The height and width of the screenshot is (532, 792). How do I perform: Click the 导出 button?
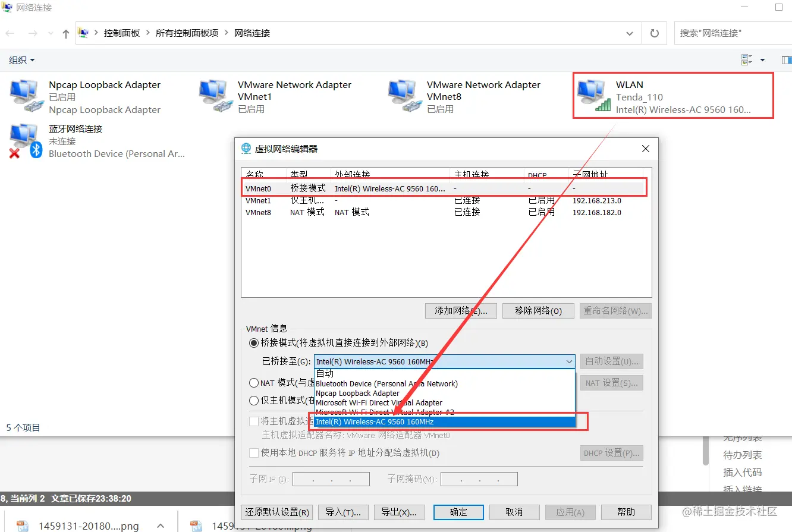[399, 512]
